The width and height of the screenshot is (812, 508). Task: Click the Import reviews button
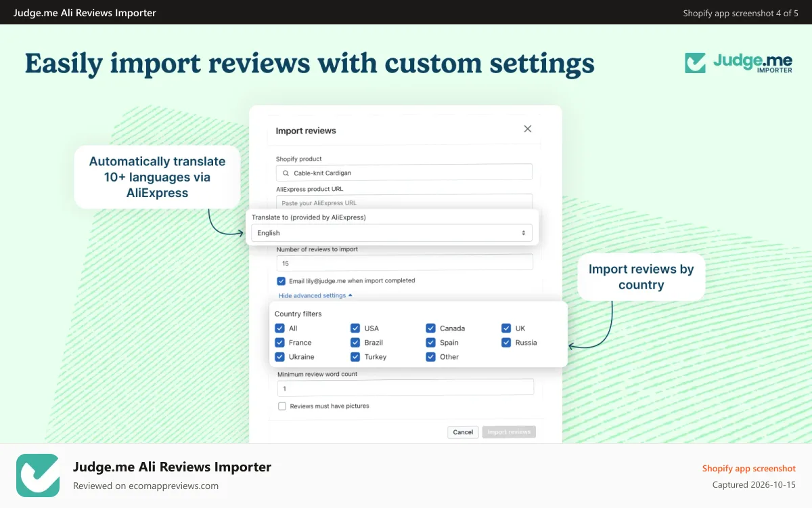tap(509, 432)
